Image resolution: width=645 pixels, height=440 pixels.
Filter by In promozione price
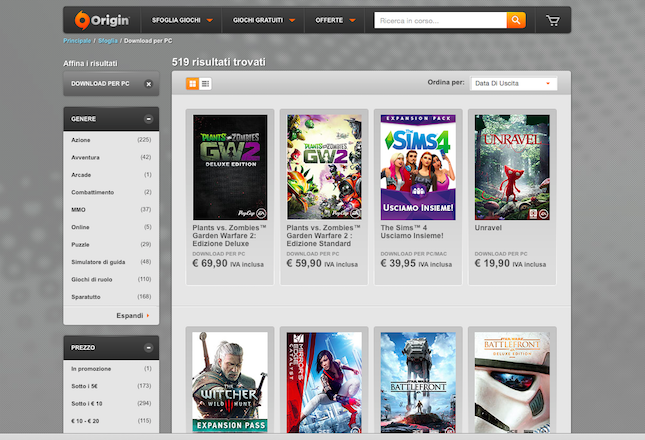[x=111, y=369]
